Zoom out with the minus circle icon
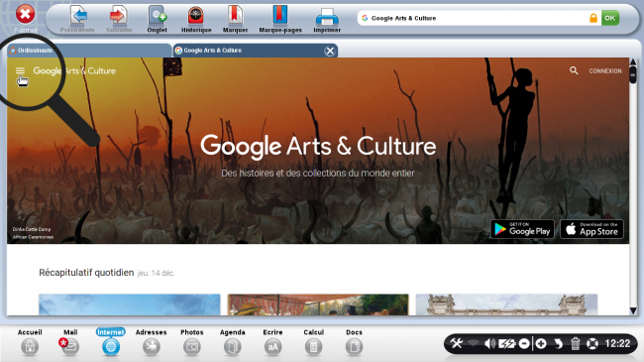This screenshot has width=644, height=362. point(524,343)
